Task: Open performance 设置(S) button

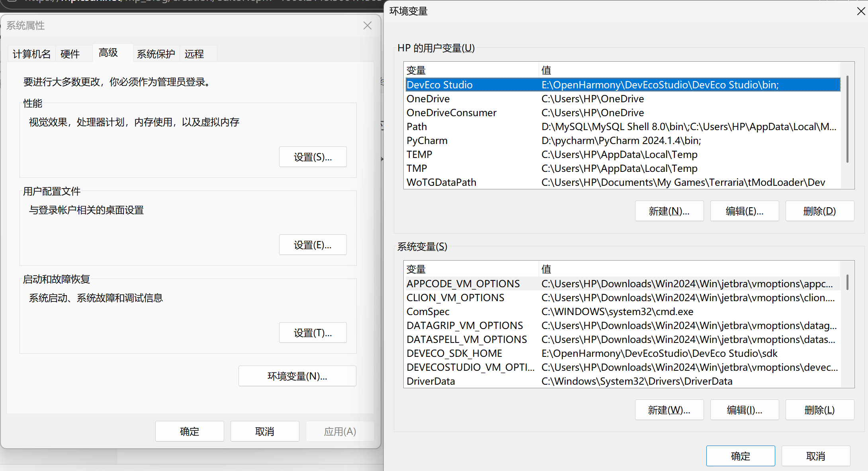Action: 313,157
